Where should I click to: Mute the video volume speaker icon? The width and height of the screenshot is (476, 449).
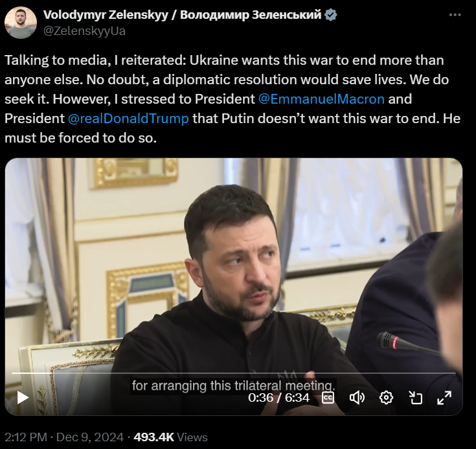(357, 398)
